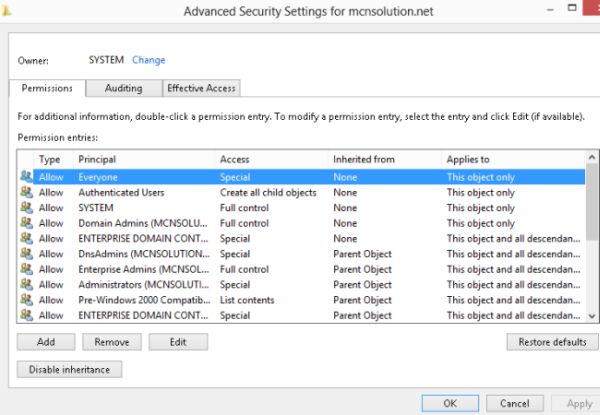Click the user icon beside Domain Admins
600x415 pixels.
(x=26, y=223)
